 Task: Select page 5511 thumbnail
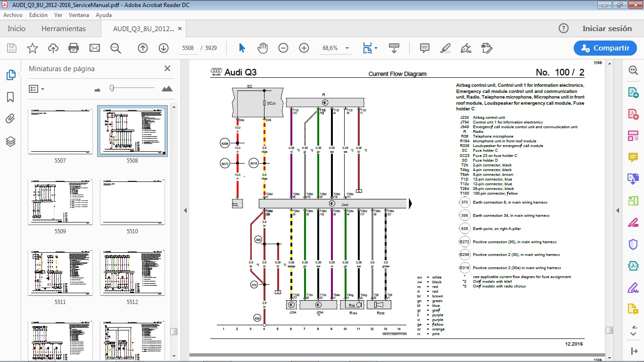60,272
